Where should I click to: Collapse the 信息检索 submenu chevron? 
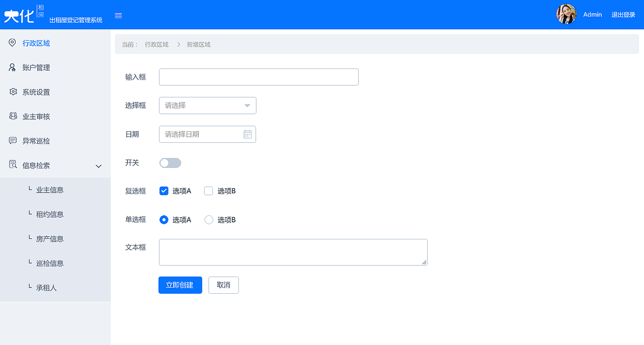point(98,166)
